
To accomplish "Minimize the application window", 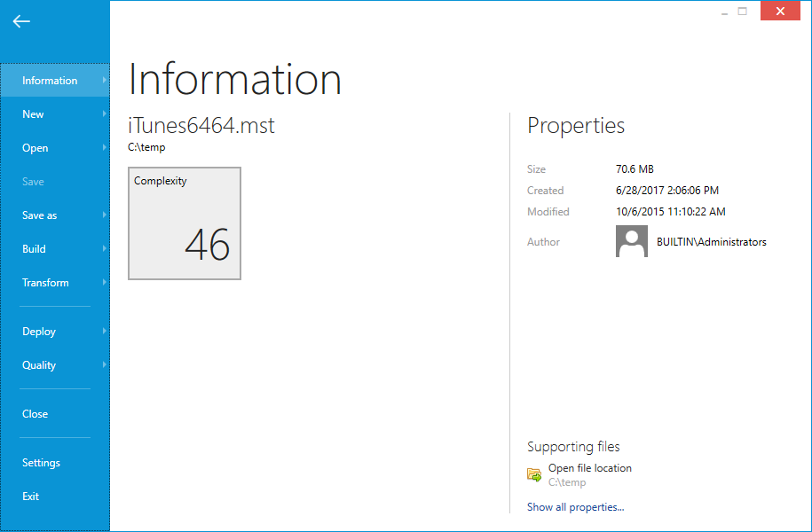I will tap(724, 12).
